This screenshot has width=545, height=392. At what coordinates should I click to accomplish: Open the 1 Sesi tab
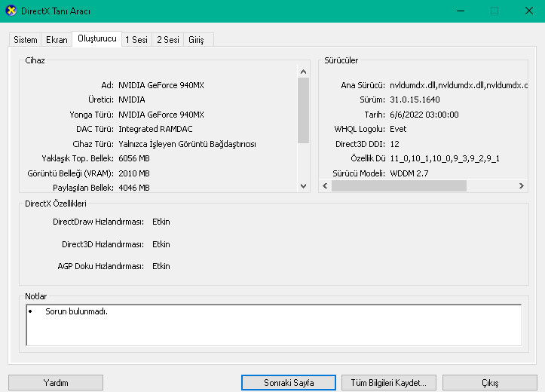click(x=136, y=40)
